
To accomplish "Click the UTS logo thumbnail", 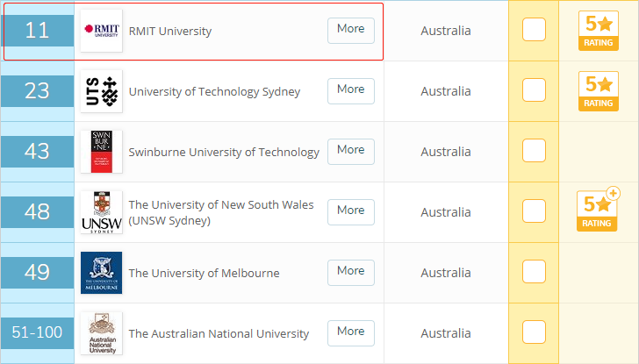I will 102,91.
